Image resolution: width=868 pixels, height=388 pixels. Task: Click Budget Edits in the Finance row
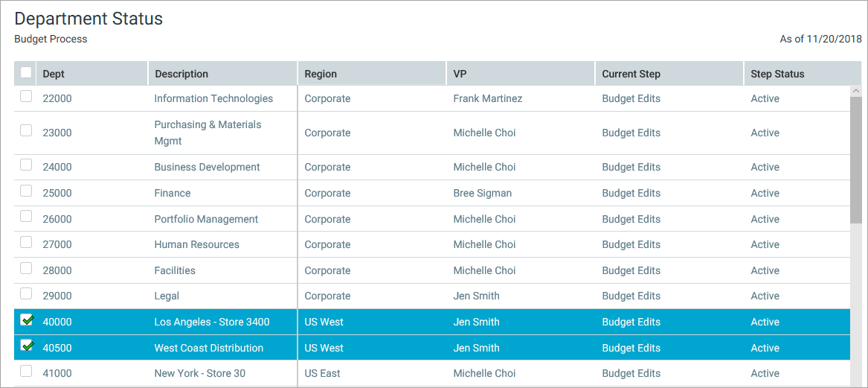(631, 194)
